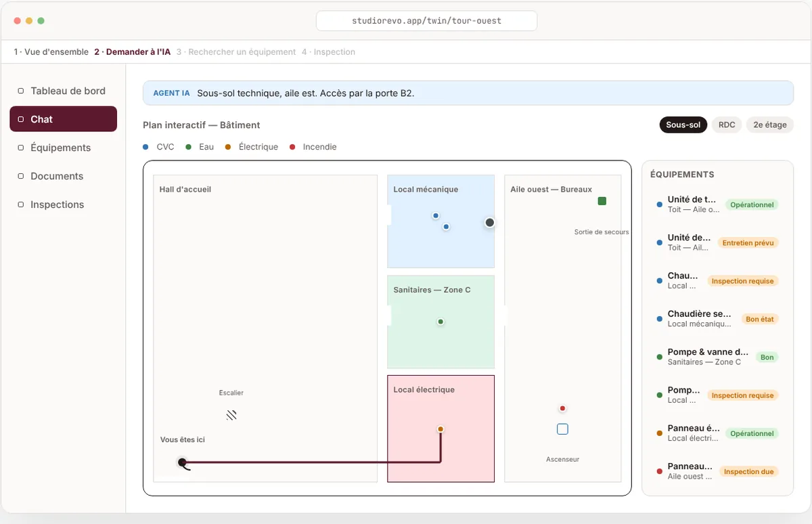Click the Électrique legend entry
Viewport: 812px width, 524px height.
click(x=252, y=147)
